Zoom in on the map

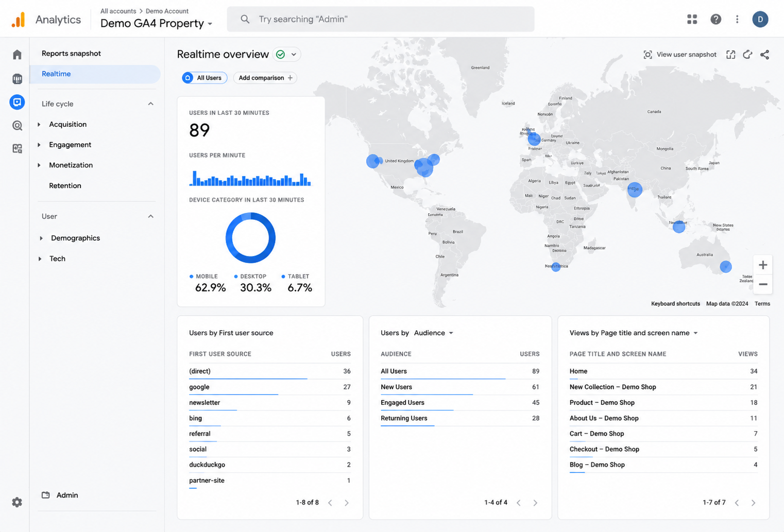coord(763,265)
